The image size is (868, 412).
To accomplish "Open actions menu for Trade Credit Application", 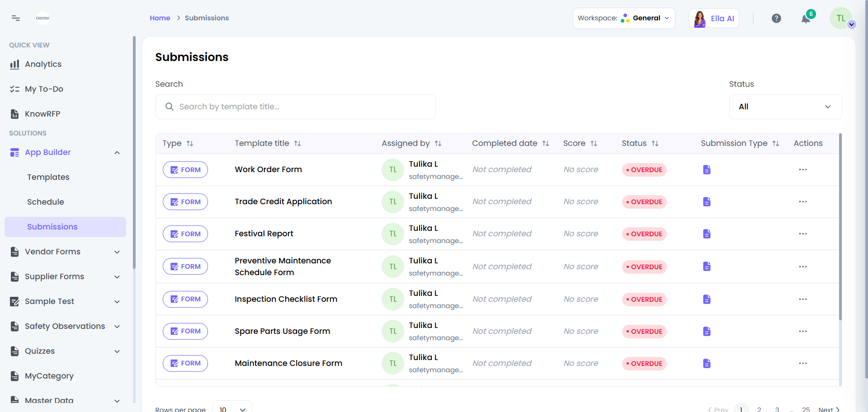I will pyautogui.click(x=803, y=201).
